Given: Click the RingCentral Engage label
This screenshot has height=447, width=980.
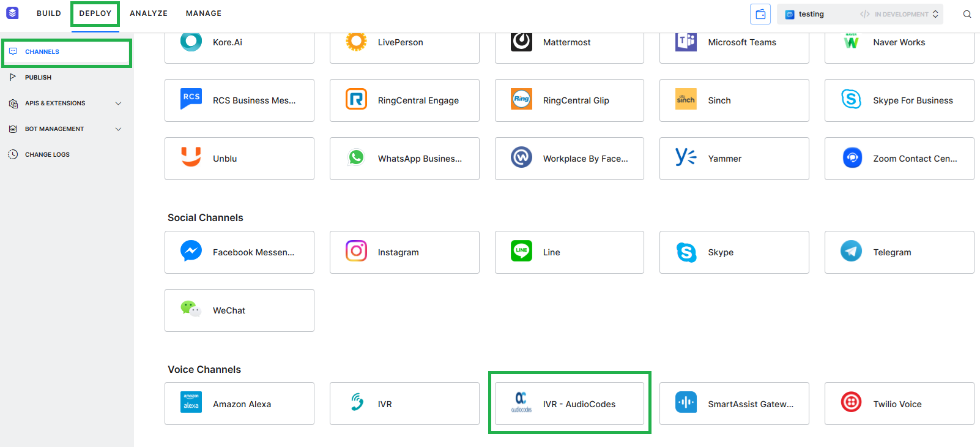Looking at the screenshot, I should click(x=418, y=100).
